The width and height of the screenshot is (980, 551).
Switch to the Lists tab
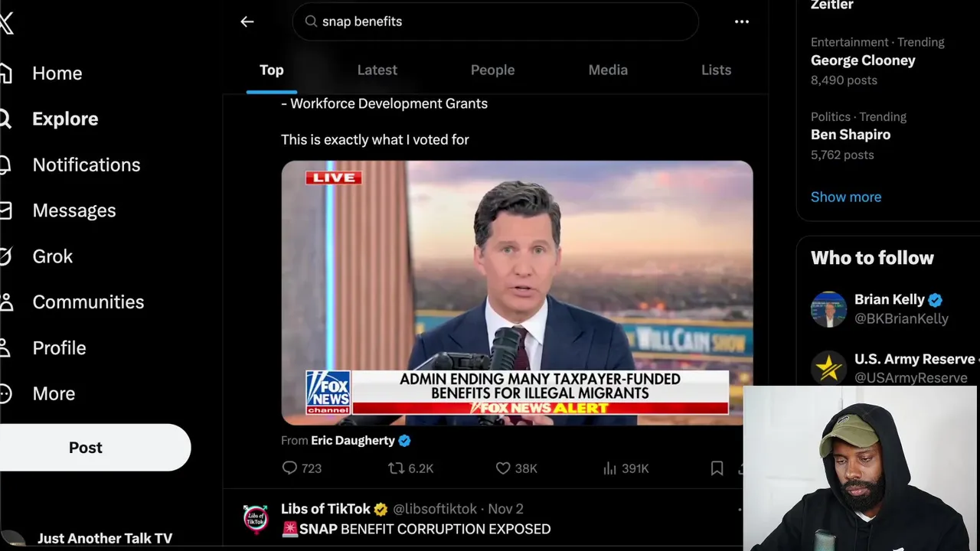(716, 70)
